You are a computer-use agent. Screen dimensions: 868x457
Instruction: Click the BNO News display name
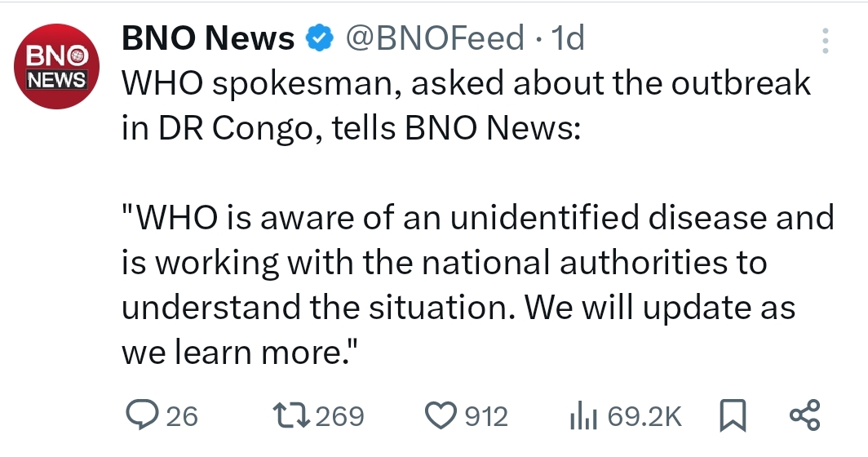coord(208,38)
